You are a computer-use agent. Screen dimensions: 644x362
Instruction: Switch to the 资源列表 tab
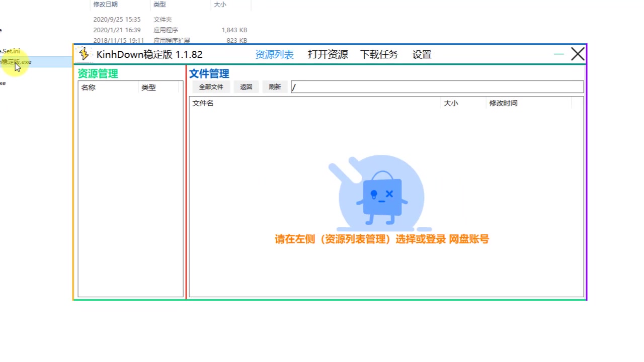tap(274, 54)
